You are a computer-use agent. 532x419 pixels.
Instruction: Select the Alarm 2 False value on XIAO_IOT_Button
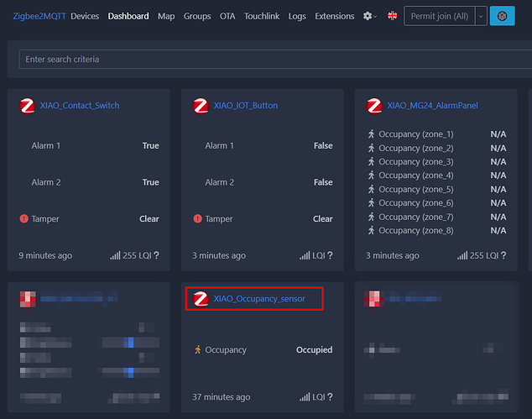[x=323, y=182]
